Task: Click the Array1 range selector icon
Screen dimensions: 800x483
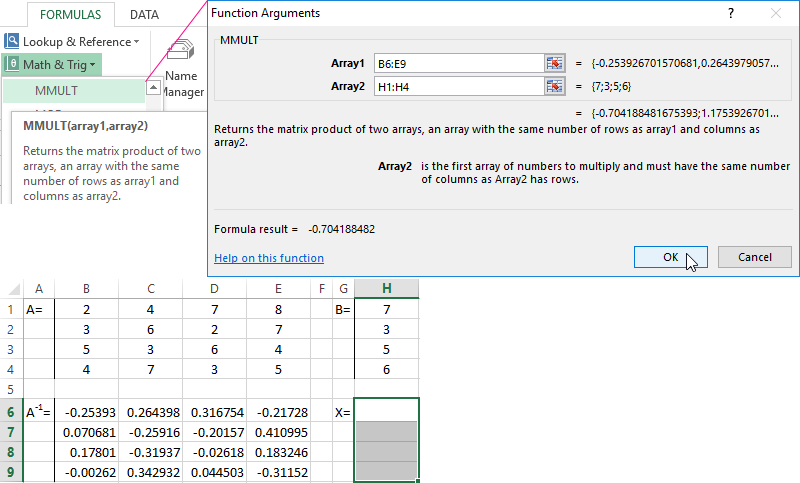Action: pyautogui.click(x=556, y=63)
